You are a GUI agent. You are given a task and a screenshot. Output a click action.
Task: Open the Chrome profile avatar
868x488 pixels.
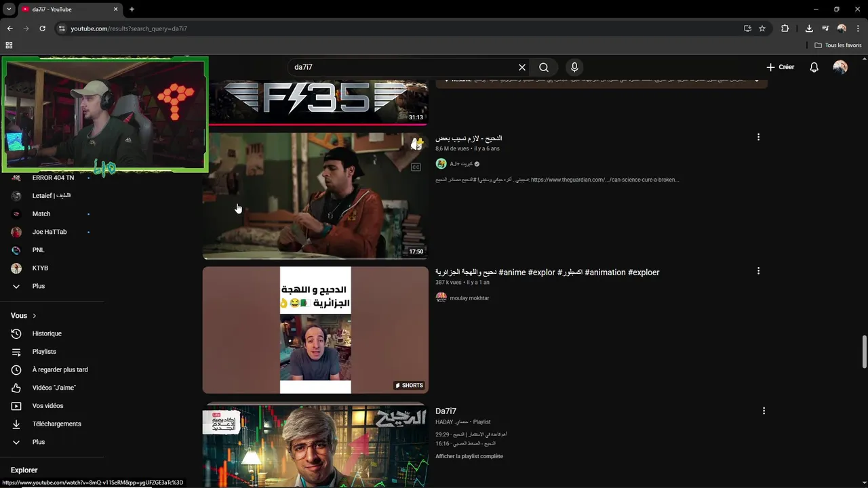(x=842, y=28)
